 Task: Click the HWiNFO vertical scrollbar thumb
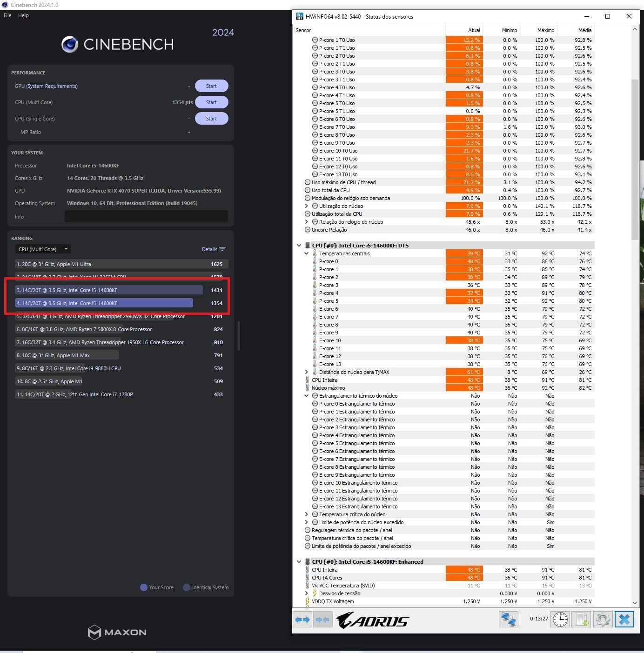[x=635, y=160]
